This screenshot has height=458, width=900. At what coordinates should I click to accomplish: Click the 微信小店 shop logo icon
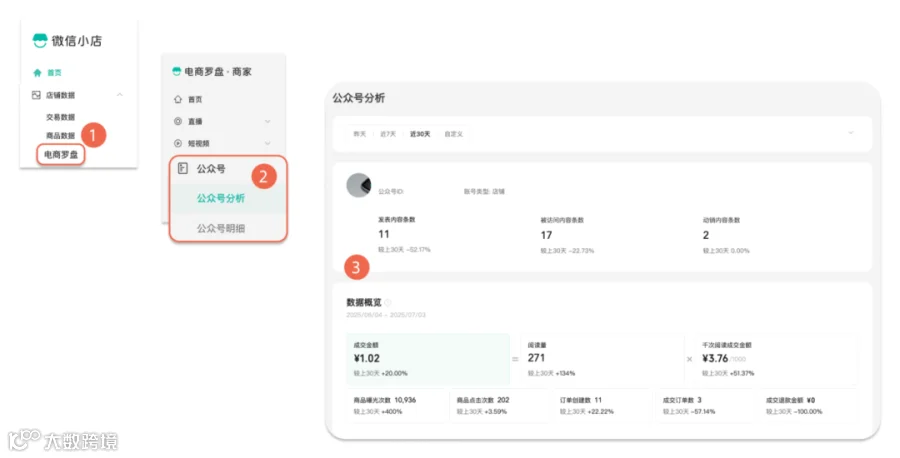coord(40,40)
